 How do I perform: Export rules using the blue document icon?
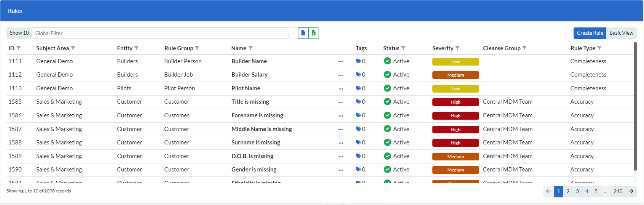(303, 33)
